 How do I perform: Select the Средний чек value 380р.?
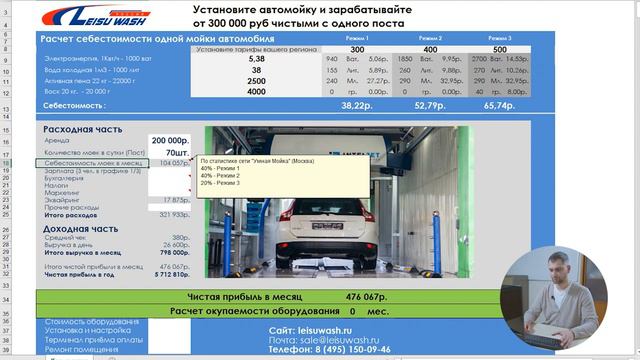[180, 238]
